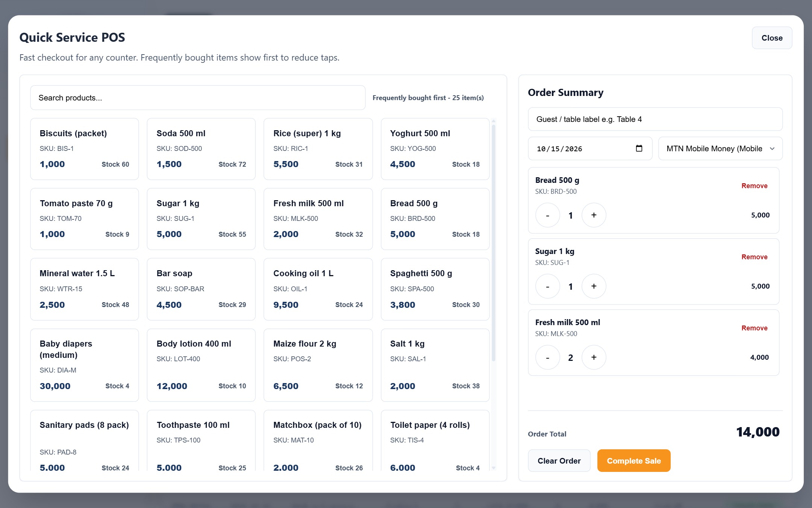Add Baby diapers (medium) product card
The image size is (812, 508).
[x=85, y=365]
